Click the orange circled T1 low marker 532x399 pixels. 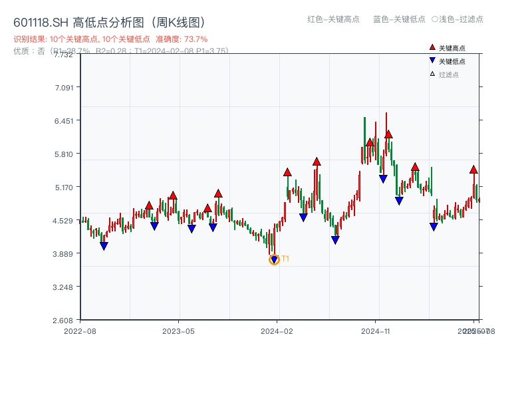coord(274,260)
